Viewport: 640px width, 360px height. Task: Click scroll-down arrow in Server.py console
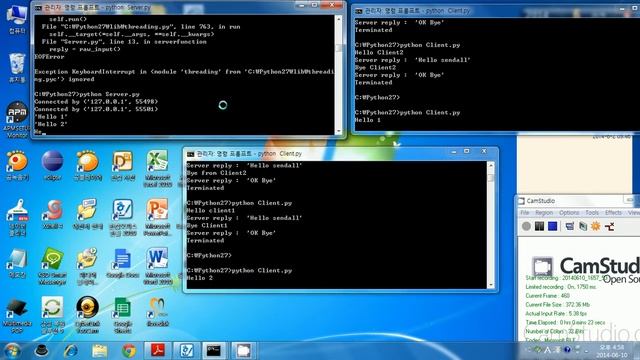click(x=338, y=131)
